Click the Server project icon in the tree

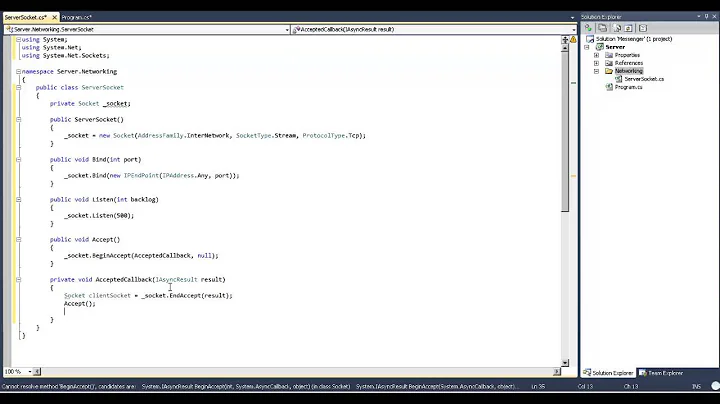[600, 47]
